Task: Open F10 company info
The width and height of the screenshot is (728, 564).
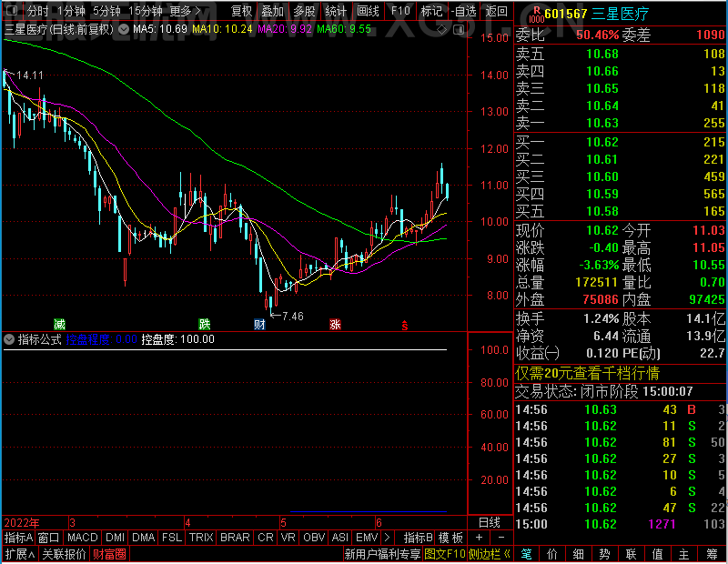Action: tap(400, 11)
